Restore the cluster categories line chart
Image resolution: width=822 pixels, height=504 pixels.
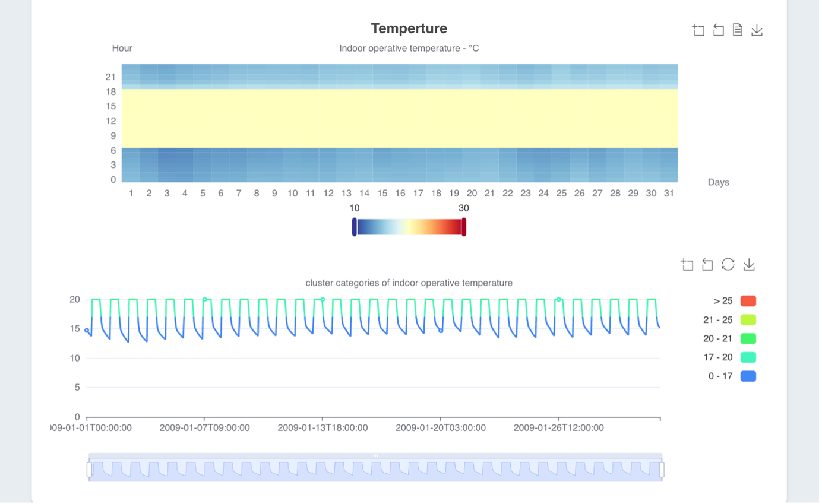click(728, 264)
